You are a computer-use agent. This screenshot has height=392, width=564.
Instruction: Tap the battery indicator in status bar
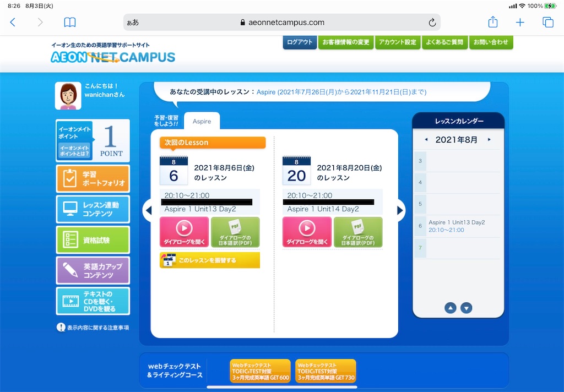[550, 6]
